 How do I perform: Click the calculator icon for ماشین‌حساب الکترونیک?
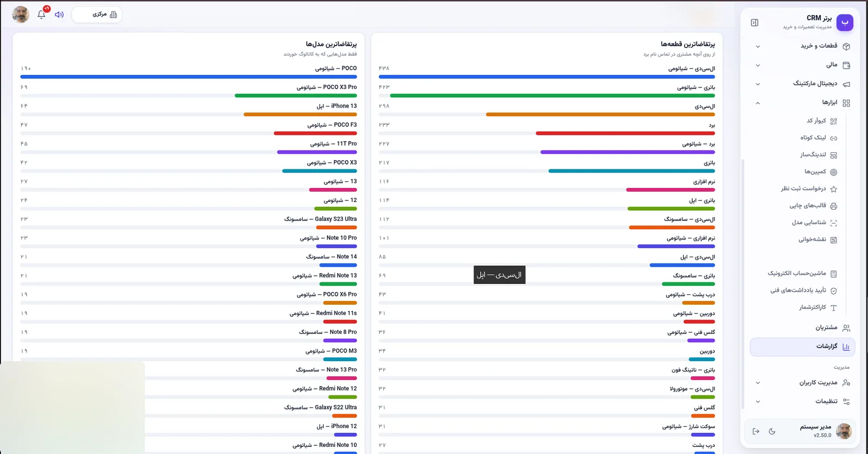834,274
